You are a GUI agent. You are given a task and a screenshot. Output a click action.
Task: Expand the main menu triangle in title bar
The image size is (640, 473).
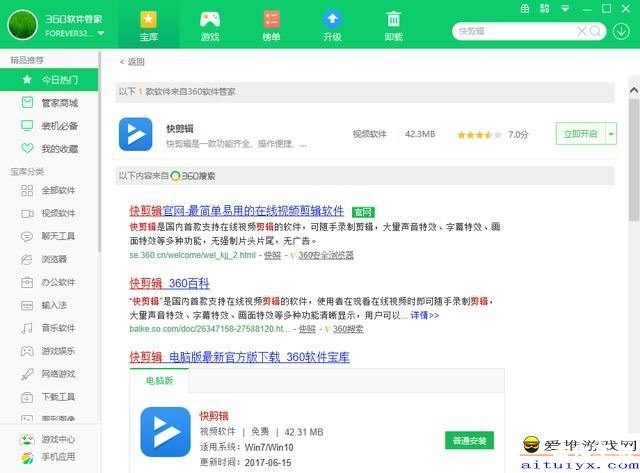pos(565,8)
